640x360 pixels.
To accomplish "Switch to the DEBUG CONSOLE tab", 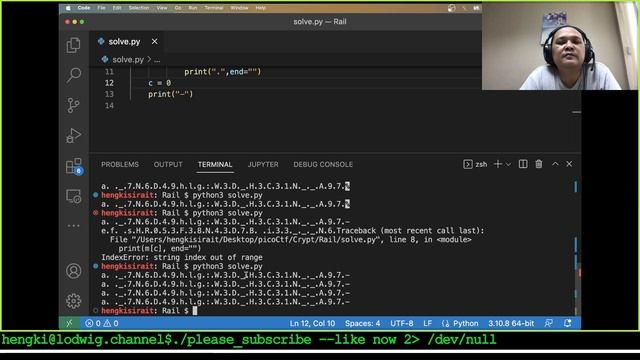I will pyautogui.click(x=323, y=164).
